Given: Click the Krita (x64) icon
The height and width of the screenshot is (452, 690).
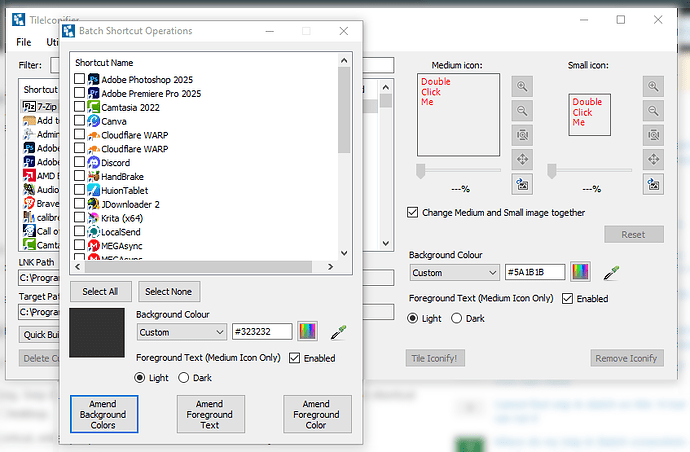Looking at the screenshot, I should 93,218.
